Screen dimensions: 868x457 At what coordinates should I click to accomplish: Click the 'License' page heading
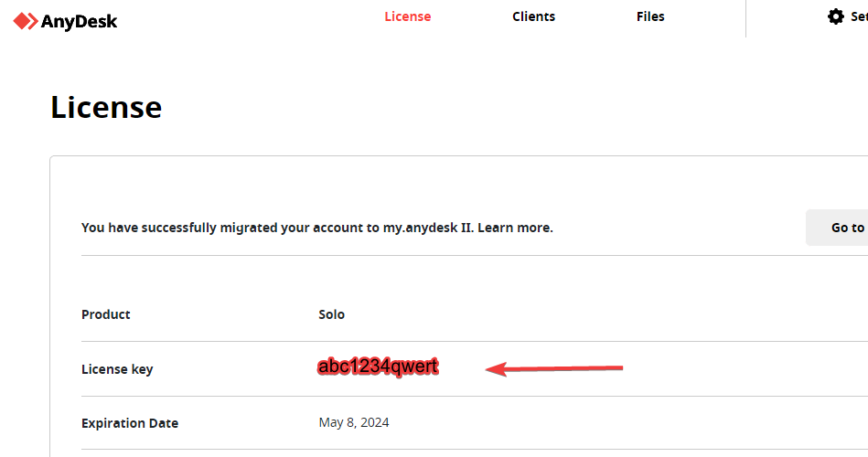(x=106, y=107)
